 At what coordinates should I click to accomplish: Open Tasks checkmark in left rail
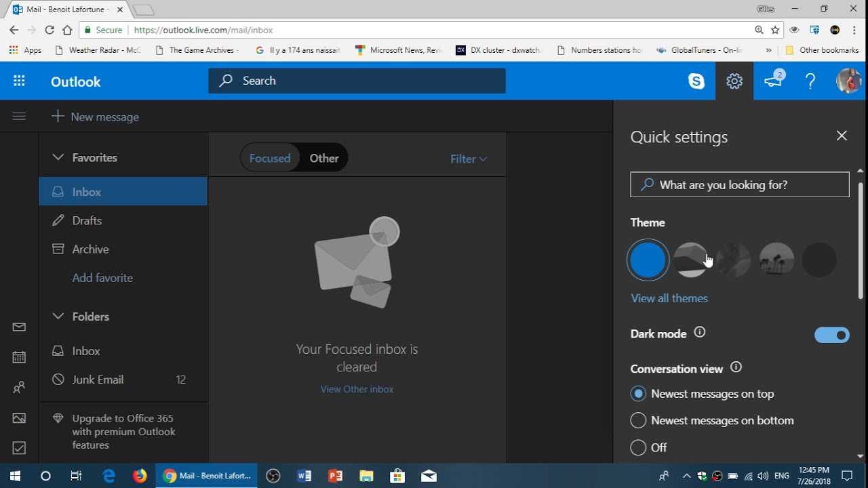19,448
